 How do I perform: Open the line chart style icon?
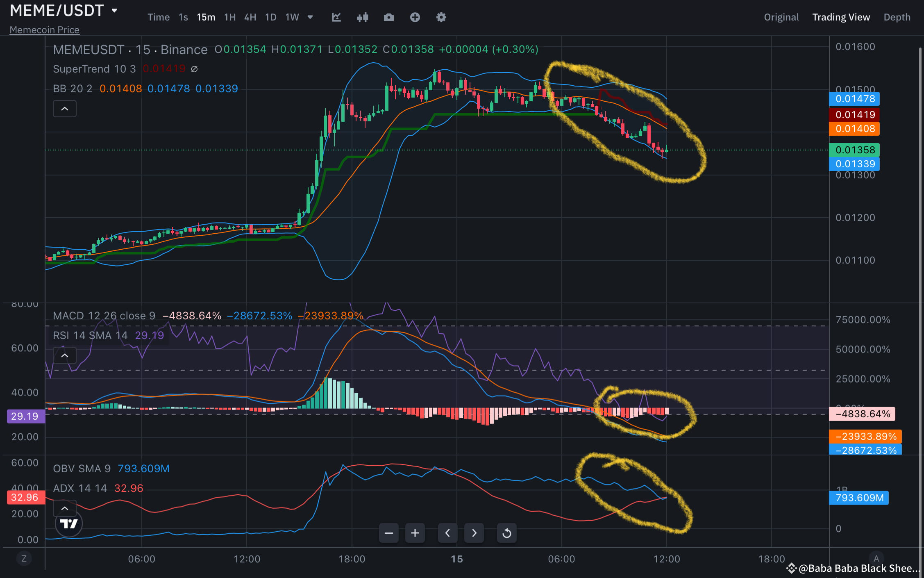click(x=336, y=17)
